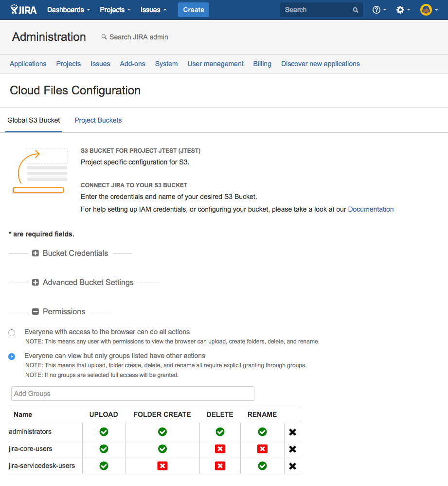Click the 'administrators' group name

tap(30, 432)
